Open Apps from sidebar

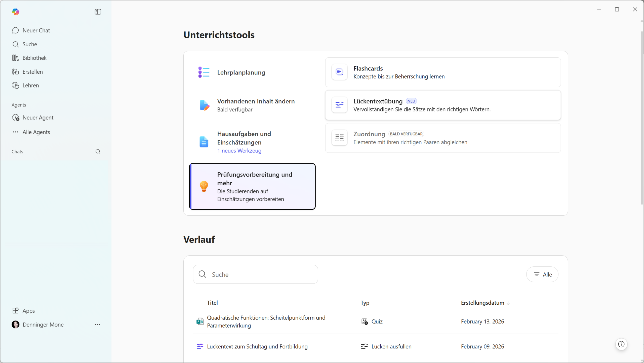pyautogui.click(x=28, y=311)
